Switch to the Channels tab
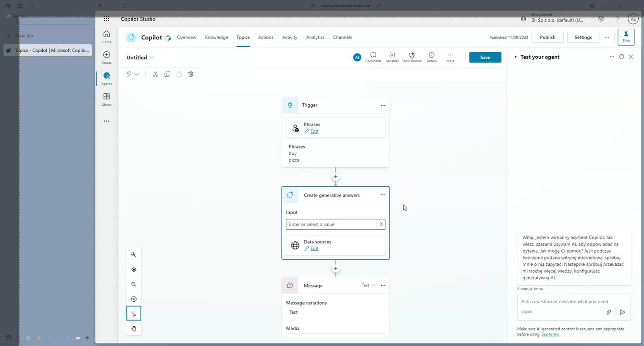 click(343, 37)
